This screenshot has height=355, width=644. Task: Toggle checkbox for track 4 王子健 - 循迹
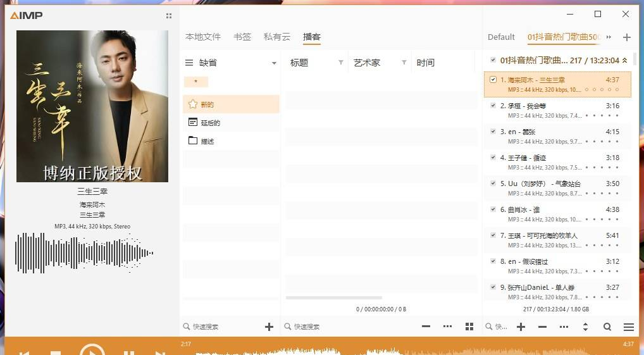(493, 158)
